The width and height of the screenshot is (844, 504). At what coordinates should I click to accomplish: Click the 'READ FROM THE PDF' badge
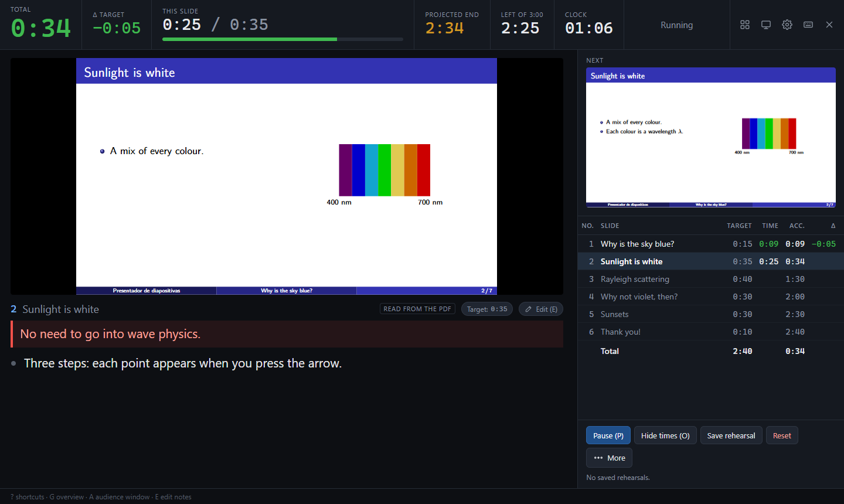tap(417, 309)
